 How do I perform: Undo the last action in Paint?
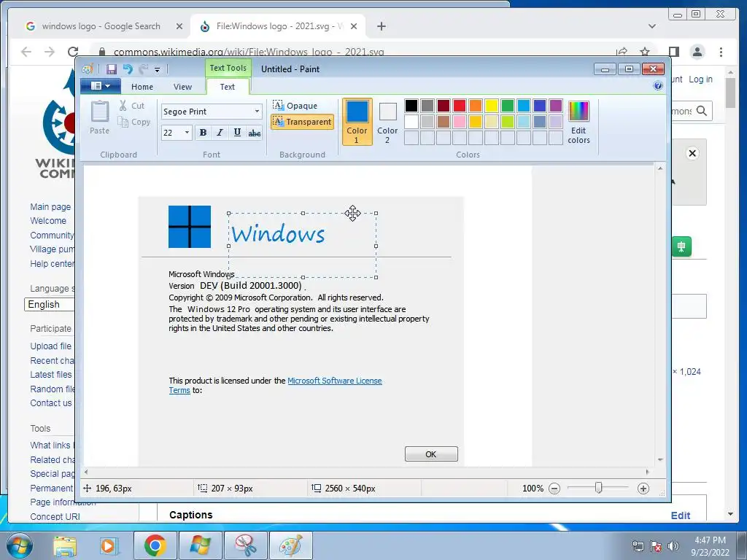(x=127, y=69)
